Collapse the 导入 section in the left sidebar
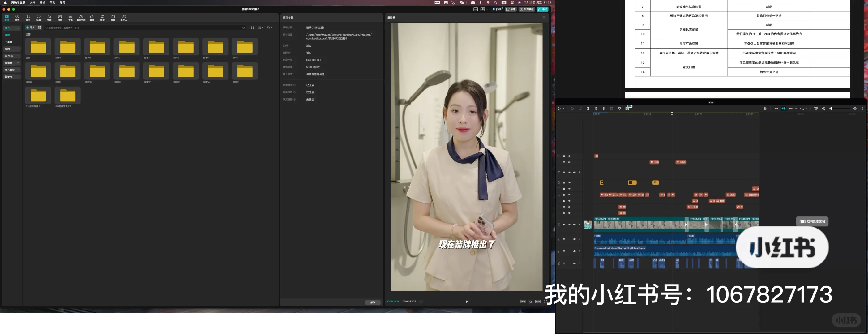 click(x=18, y=28)
